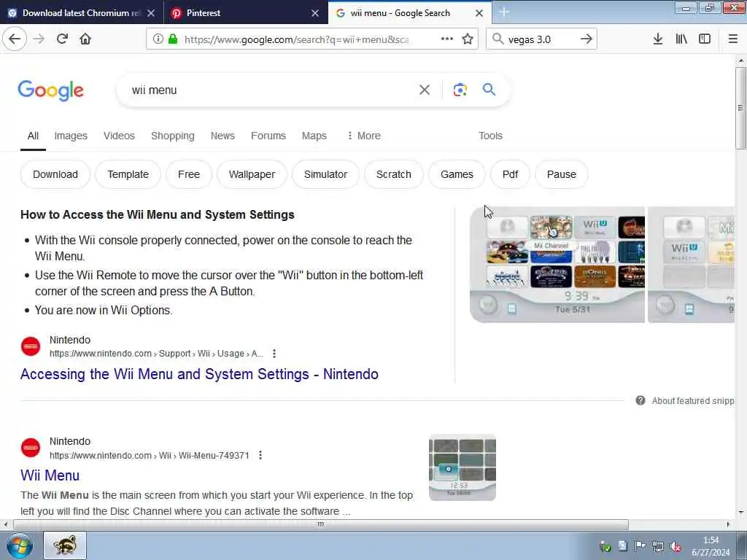Open the library bookshelf icon
The height and width of the screenshot is (560, 747).
click(x=681, y=39)
